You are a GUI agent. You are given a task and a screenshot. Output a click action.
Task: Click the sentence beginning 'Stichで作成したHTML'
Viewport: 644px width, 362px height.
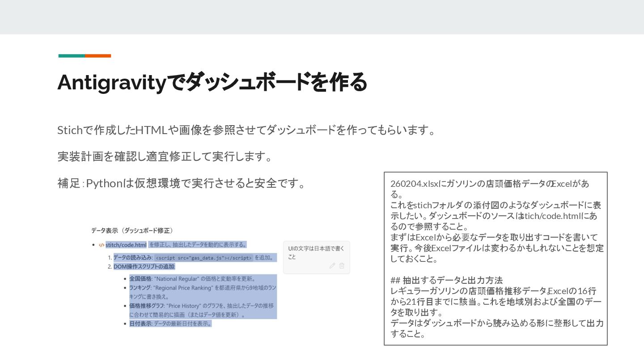[x=246, y=130]
